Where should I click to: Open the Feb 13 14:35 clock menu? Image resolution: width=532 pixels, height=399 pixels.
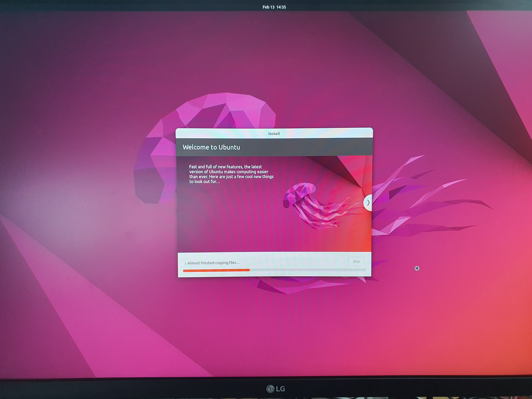click(x=274, y=7)
